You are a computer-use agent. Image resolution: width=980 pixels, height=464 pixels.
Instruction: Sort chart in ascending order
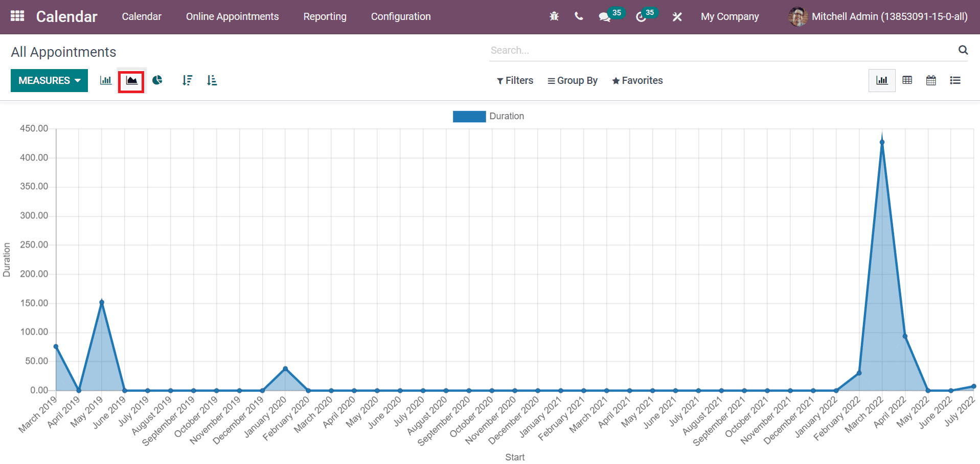[212, 80]
